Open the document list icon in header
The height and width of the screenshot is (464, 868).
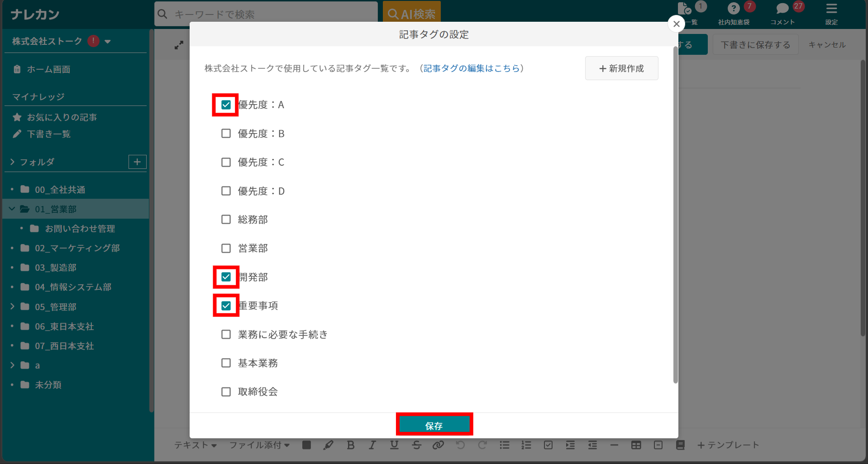(x=685, y=9)
